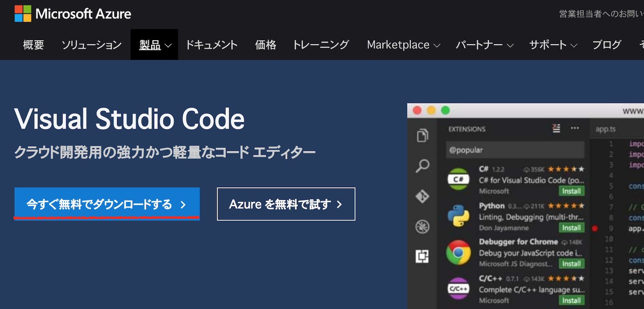Expand the Marketplace dropdown menu
644x309 pixels.
click(x=403, y=45)
